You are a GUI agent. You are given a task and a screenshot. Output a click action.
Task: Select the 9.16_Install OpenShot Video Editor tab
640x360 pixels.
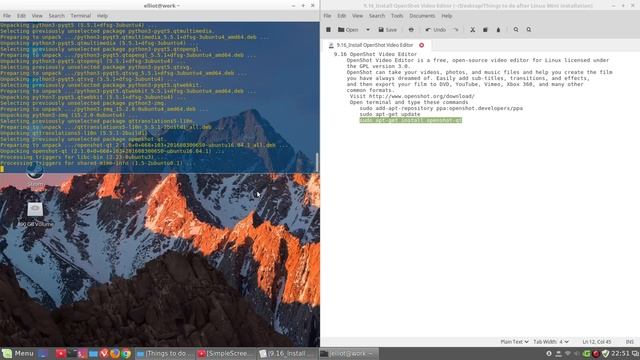(x=374, y=45)
